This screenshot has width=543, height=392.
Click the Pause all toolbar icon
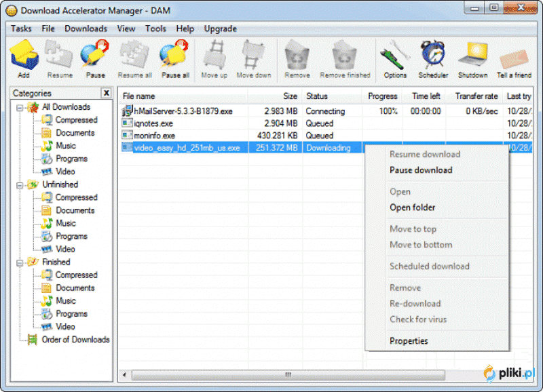tap(175, 59)
